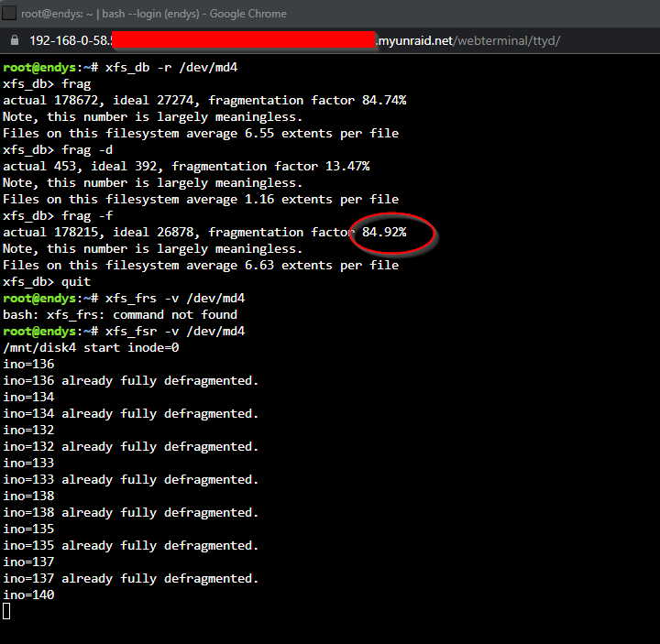Click 'ino=135 already fully defragmented.'

(130, 546)
